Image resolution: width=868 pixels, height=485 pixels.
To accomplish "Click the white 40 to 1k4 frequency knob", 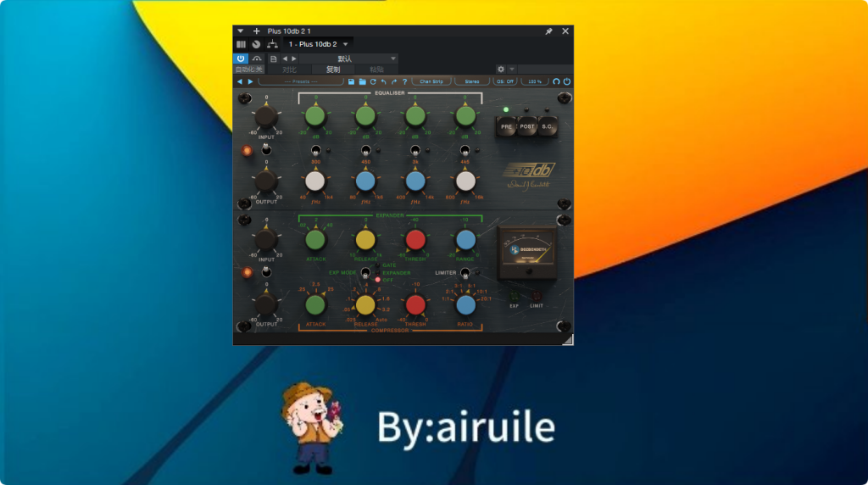I will pyautogui.click(x=315, y=181).
